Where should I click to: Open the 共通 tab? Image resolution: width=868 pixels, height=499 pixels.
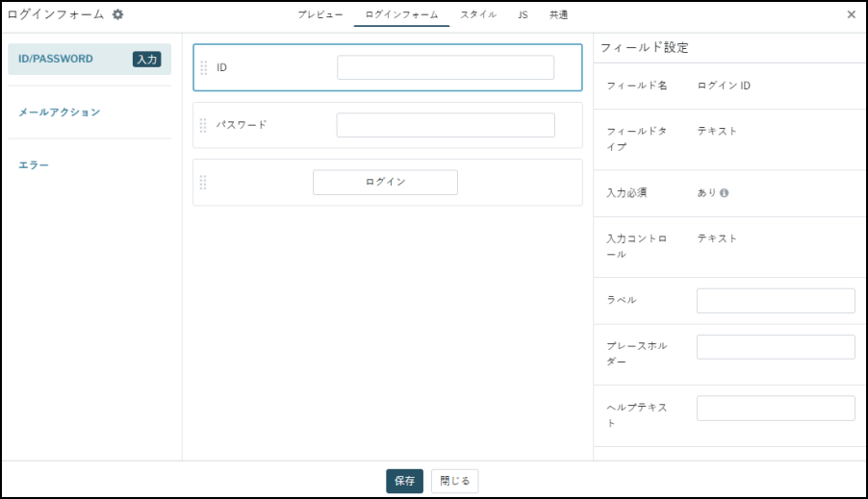(x=558, y=15)
